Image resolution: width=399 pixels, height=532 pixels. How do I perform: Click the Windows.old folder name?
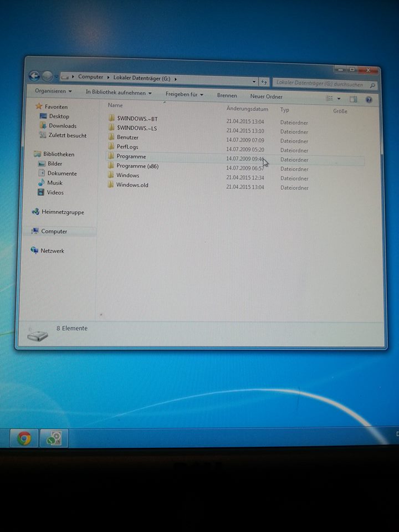pos(132,185)
